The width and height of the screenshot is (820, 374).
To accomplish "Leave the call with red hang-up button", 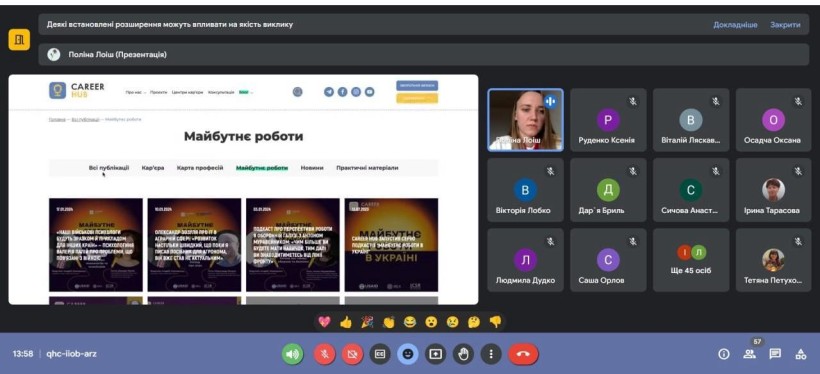I will (x=523, y=354).
